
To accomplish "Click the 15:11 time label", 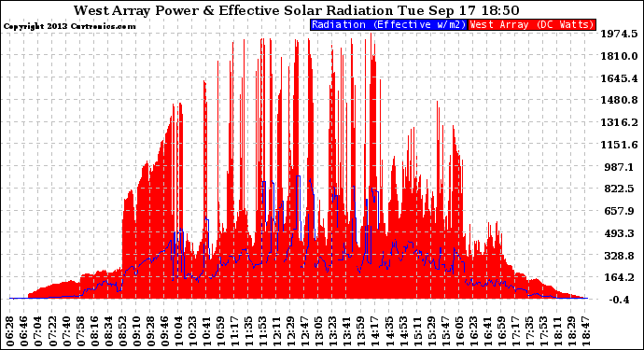I will (x=416, y=330).
